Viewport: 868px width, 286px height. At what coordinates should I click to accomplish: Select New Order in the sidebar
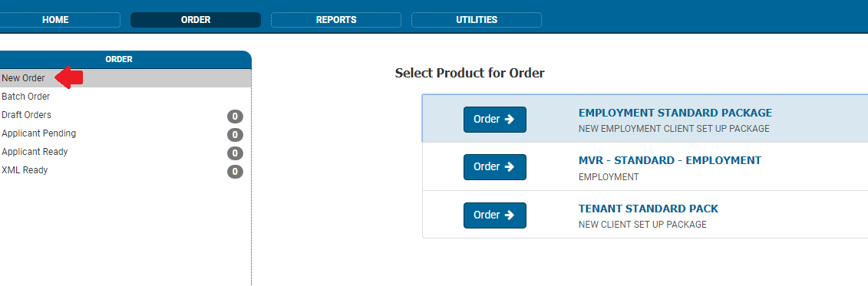click(23, 78)
